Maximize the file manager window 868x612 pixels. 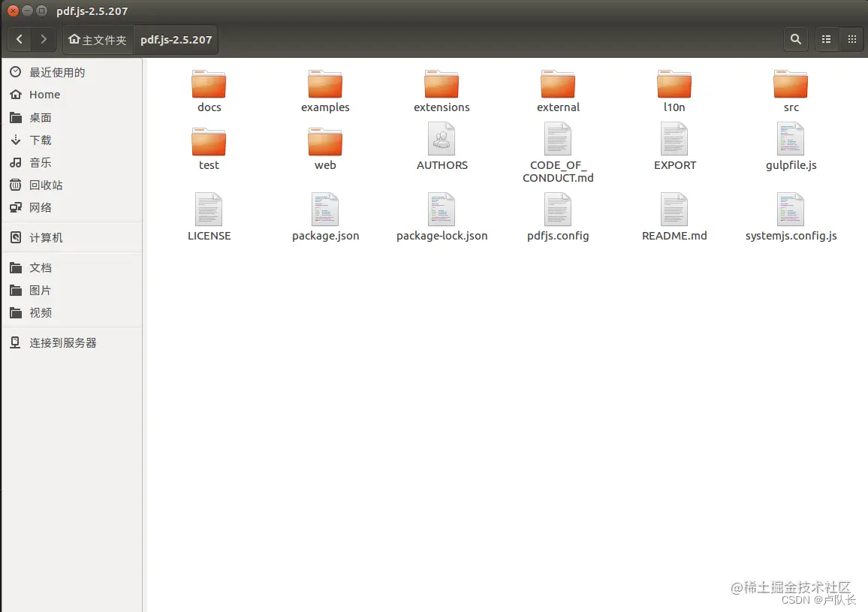tap(41, 11)
